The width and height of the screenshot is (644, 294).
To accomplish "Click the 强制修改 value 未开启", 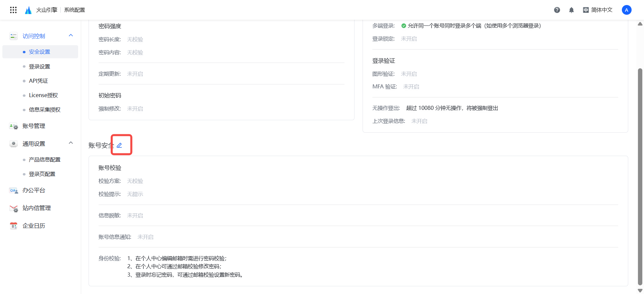I will pyautogui.click(x=135, y=109).
